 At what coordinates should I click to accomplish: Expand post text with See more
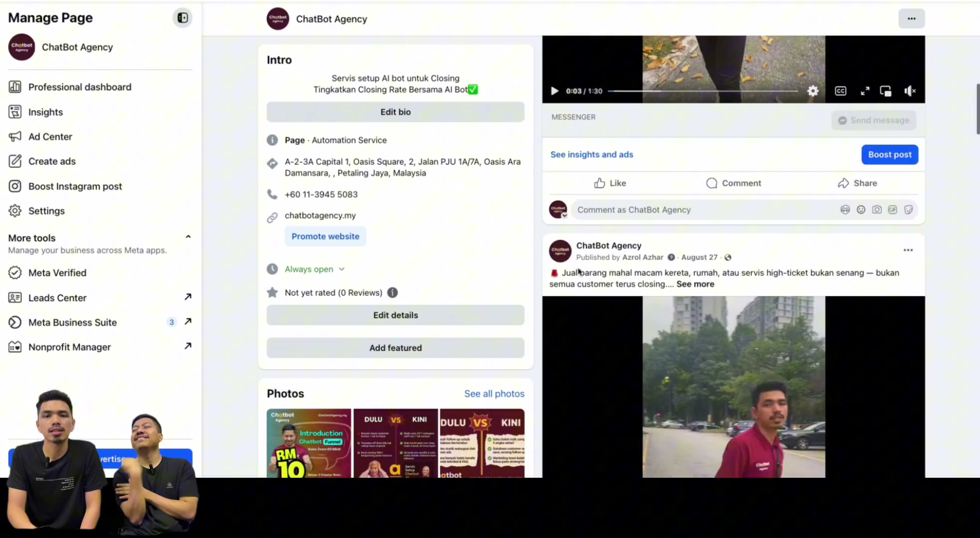pyautogui.click(x=695, y=284)
